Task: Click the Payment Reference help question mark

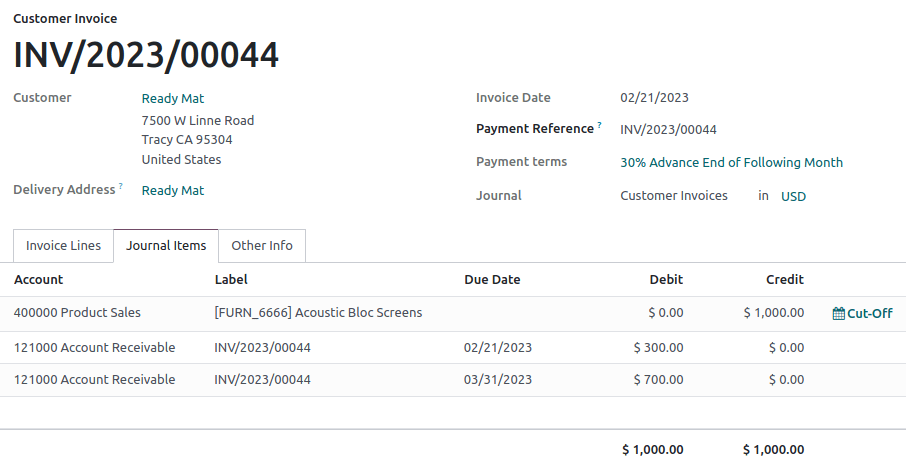Action: pyautogui.click(x=599, y=126)
